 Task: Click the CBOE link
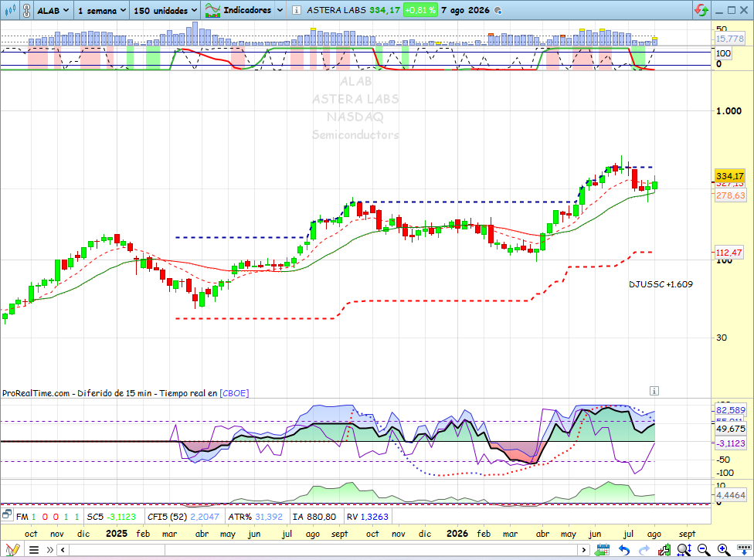coord(234,393)
